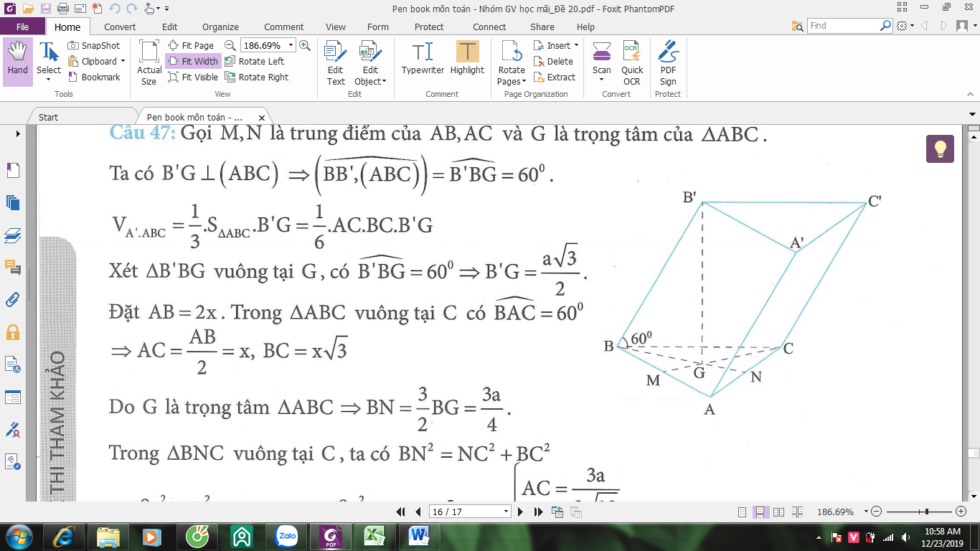980x551 pixels.
Task: Enable continuous page display mode
Action: click(760, 512)
